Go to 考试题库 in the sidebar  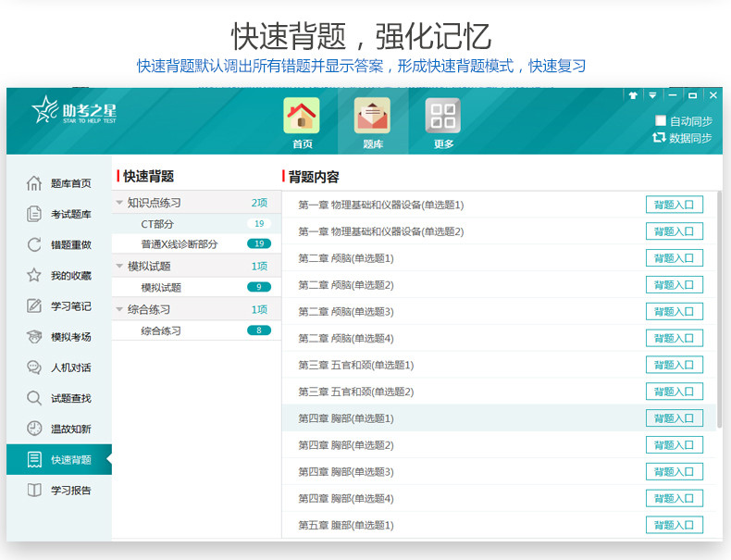pyautogui.click(x=59, y=214)
